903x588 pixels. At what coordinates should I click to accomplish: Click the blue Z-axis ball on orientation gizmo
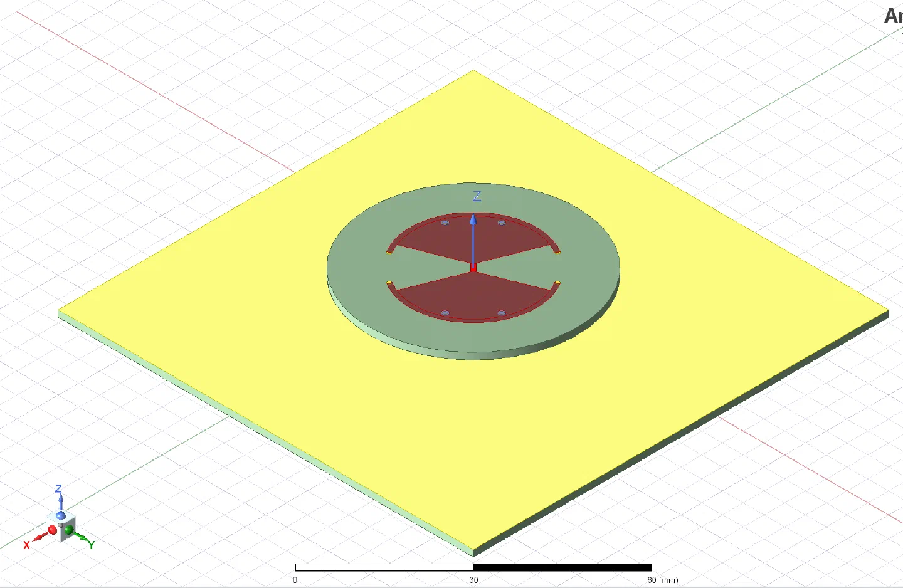[61, 515]
